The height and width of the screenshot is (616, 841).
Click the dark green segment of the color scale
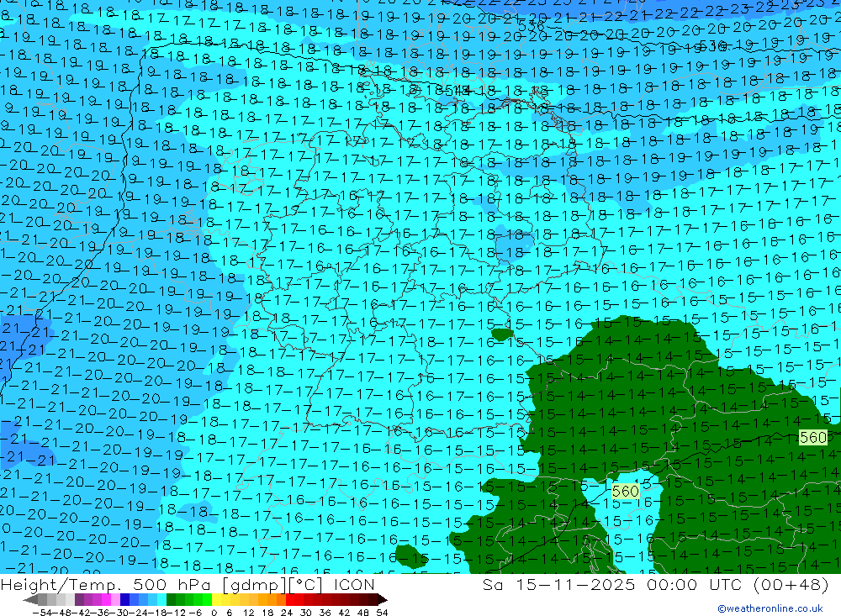[x=171, y=600]
